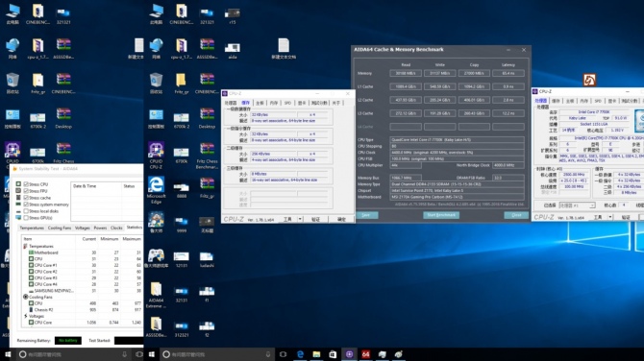The width and height of the screenshot is (644, 361).
Task: Select the Statistics tab
Action: pyautogui.click(x=134, y=228)
